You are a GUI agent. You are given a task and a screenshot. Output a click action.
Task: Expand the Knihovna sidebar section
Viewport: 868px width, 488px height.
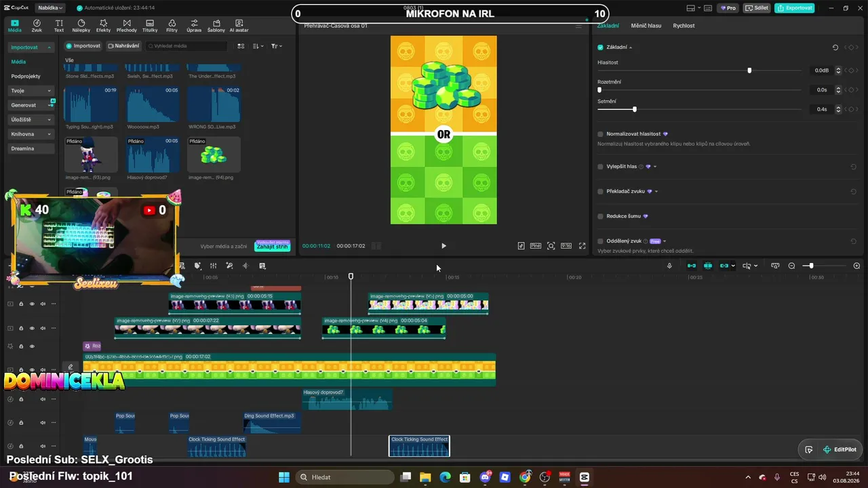49,134
